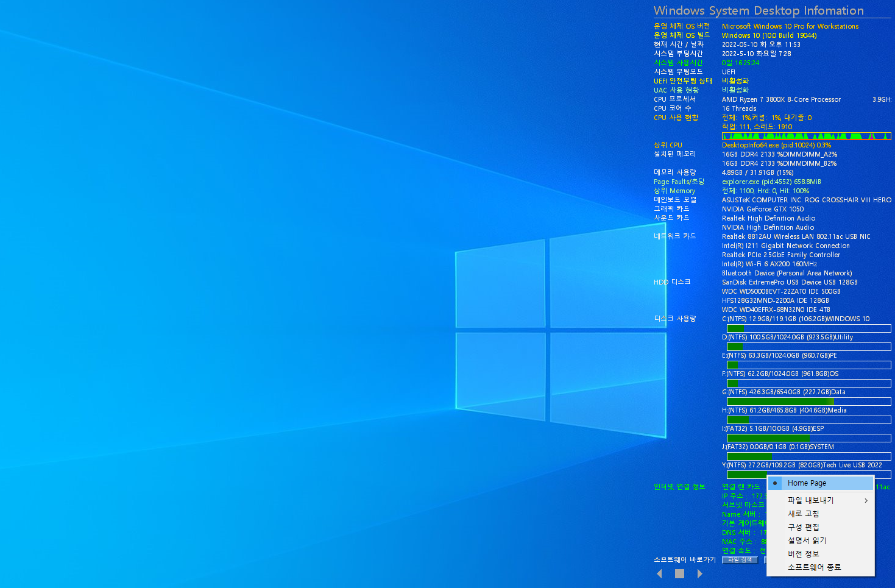
Task: Click the WDC WD40EFRX 4TB disk entry
Action: click(776, 310)
